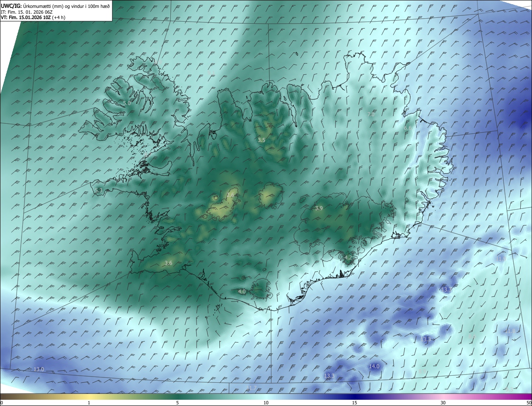Click the 4.0 value near the south coast
This screenshot has height=406, width=532.
[242, 292]
